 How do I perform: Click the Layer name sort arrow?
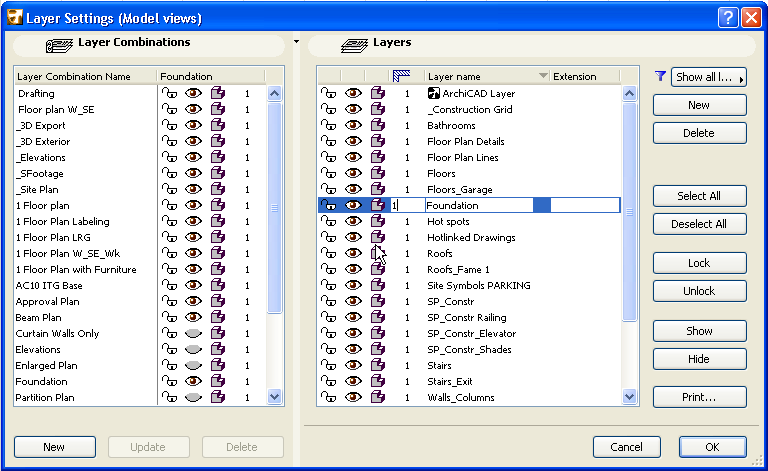(x=543, y=75)
